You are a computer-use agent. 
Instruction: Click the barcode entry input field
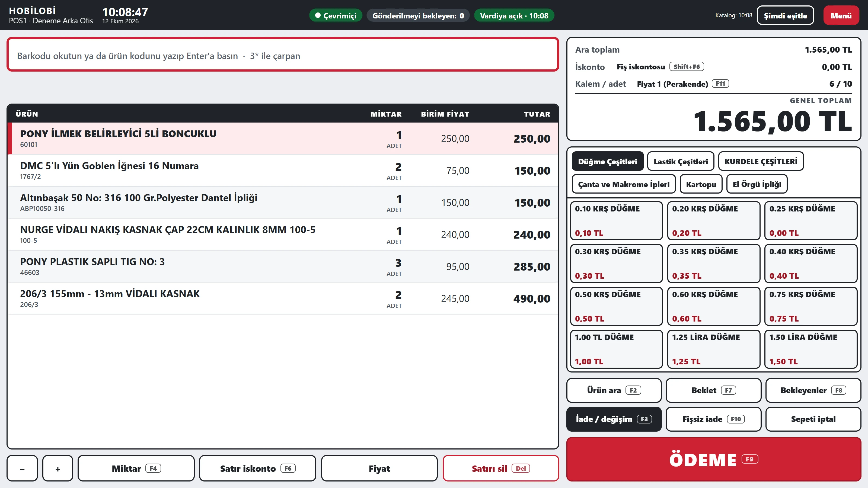click(x=283, y=54)
